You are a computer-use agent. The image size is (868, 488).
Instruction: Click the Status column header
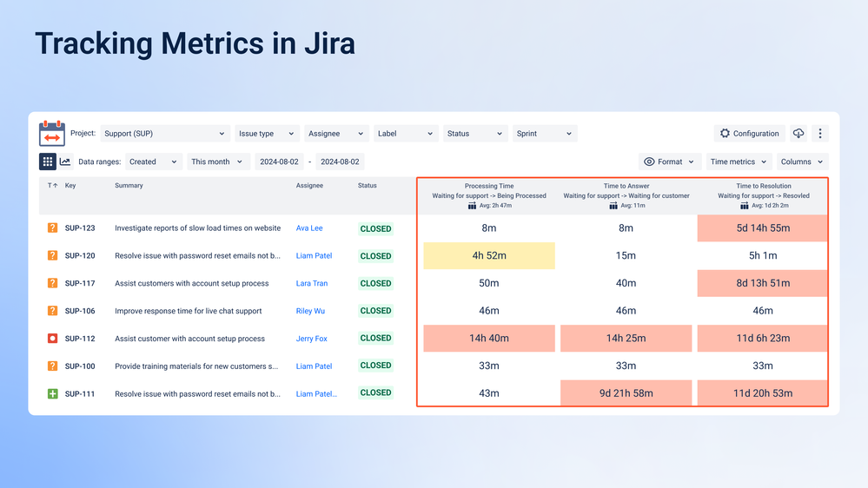(x=367, y=185)
